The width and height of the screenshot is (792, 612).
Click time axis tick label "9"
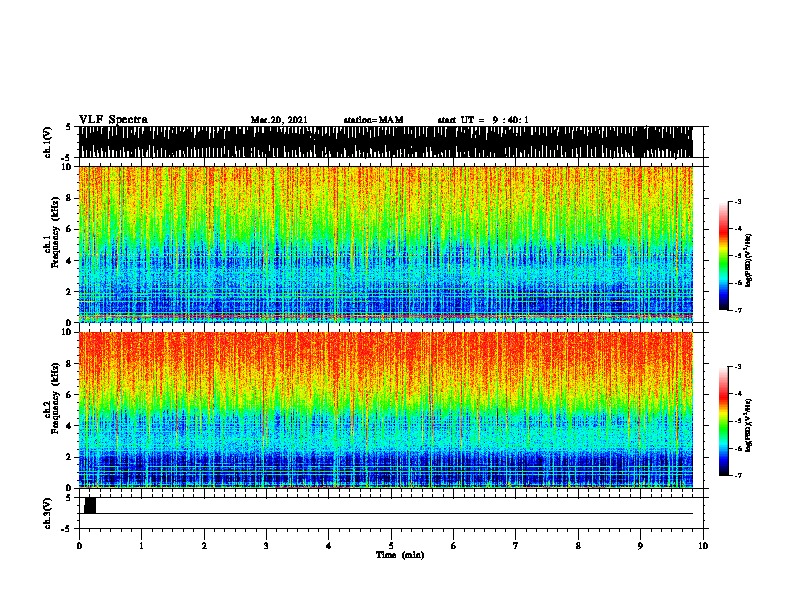pyautogui.click(x=640, y=546)
